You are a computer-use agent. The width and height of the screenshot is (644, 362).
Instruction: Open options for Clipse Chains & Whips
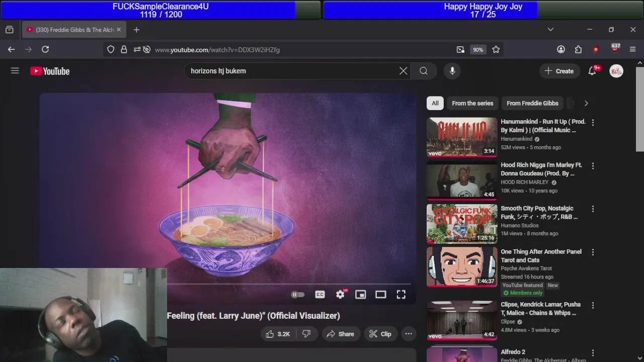(x=593, y=305)
